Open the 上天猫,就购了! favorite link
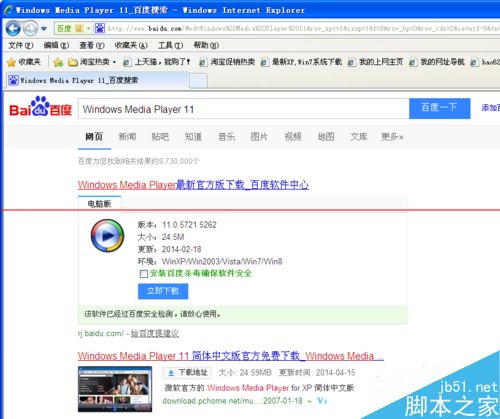The width and height of the screenshot is (500, 419). pyautogui.click(x=157, y=62)
